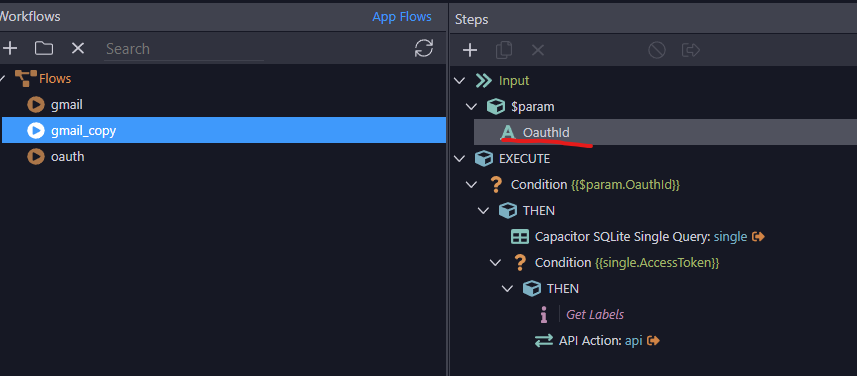Click the {{$param.OauthId}} expression
The image size is (857, 376).
[x=625, y=185]
